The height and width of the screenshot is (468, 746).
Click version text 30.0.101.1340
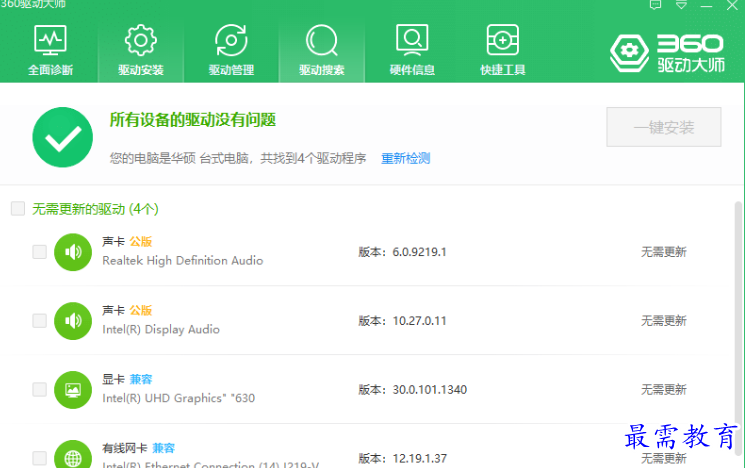430,390
